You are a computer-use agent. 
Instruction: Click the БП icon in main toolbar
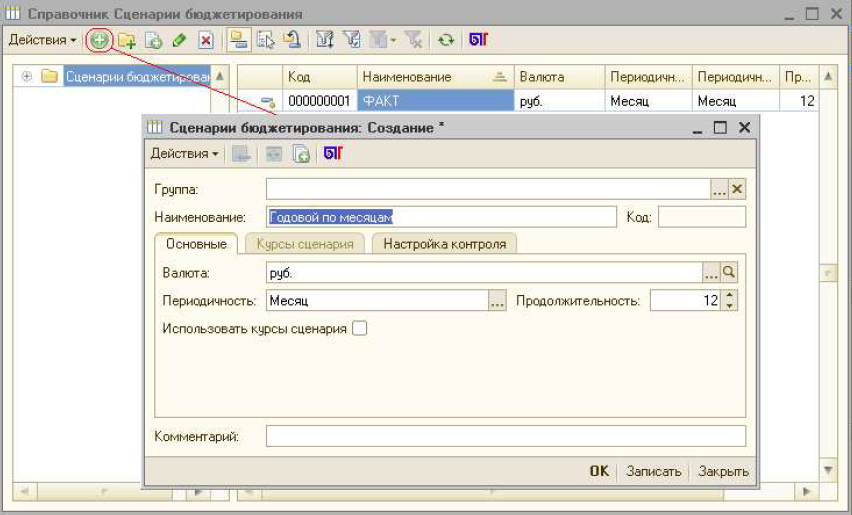pyautogui.click(x=478, y=40)
